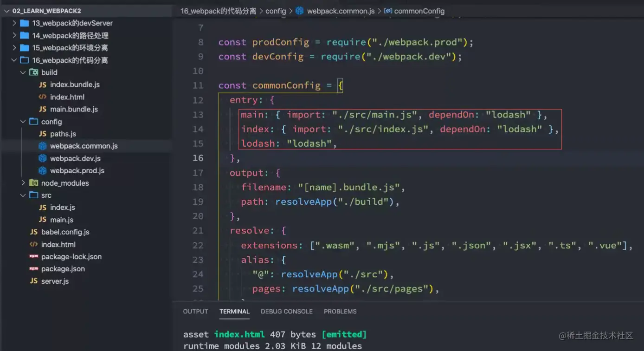Click the node_modules folder icon
The width and height of the screenshot is (644, 351).
33,183
